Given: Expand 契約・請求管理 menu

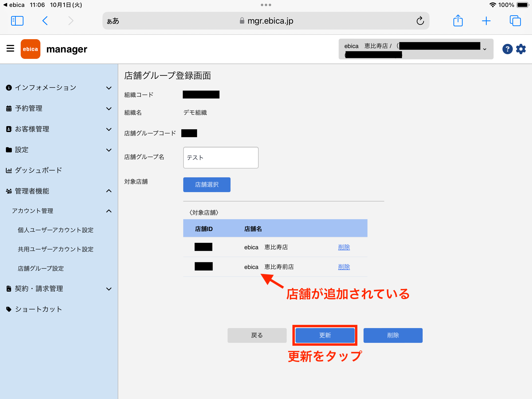Looking at the screenshot, I should (x=59, y=289).
